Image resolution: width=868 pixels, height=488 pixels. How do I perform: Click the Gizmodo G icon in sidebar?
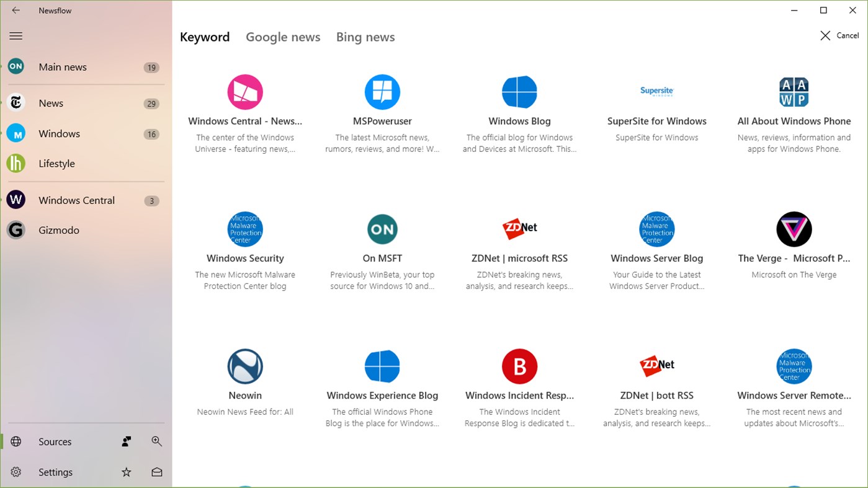point(16,229)
